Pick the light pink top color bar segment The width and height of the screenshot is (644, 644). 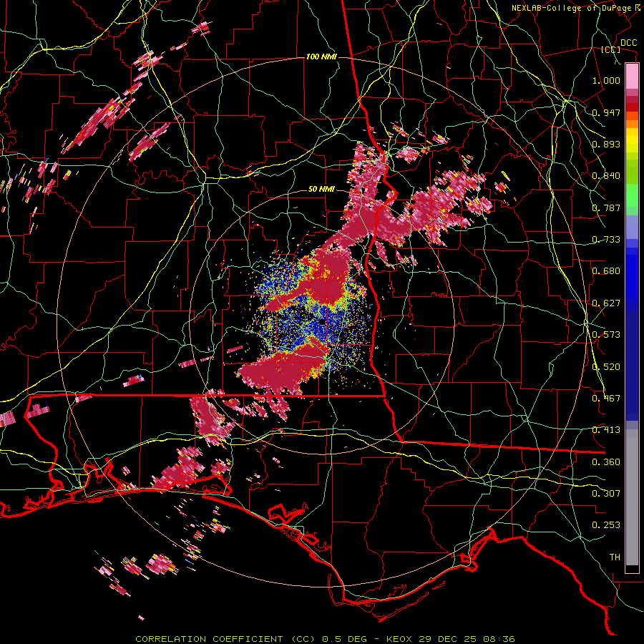(632, 77)
